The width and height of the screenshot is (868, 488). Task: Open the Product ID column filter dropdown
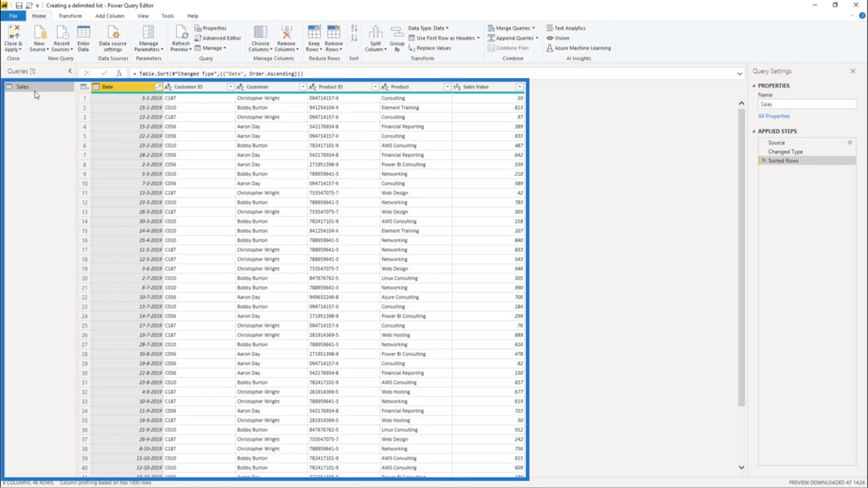[375, 87]
